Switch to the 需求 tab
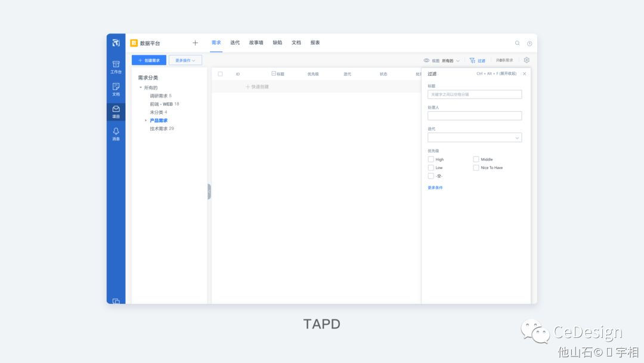 click(x=216, y=43)
